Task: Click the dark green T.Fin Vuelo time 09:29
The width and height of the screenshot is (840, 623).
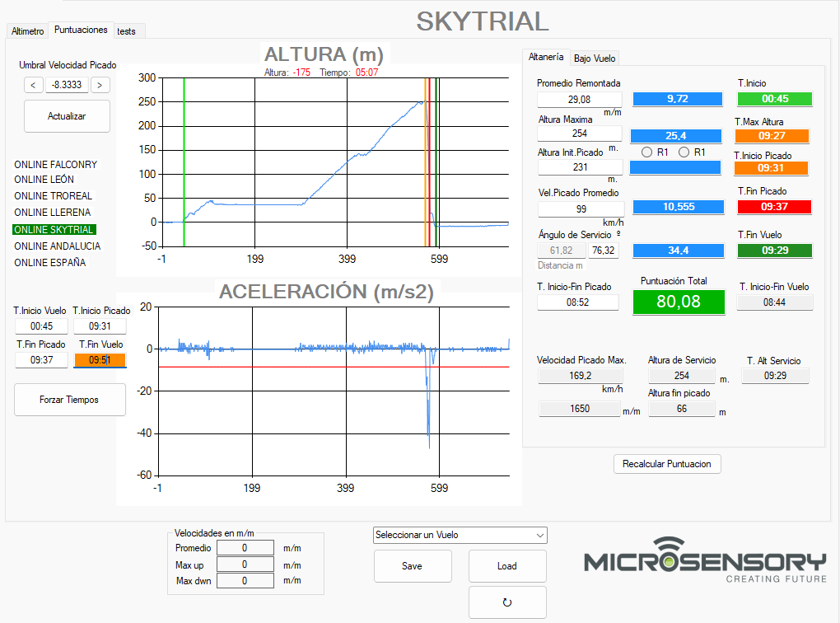Action: [775, 251]
